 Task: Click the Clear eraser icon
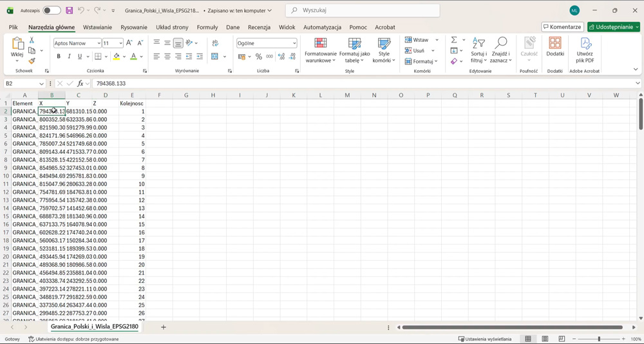pos(454,61)
